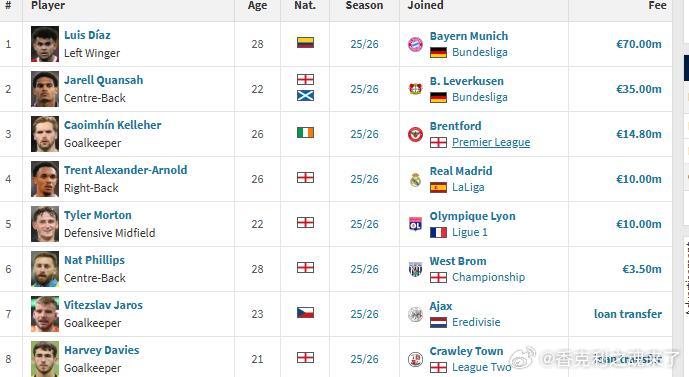Click the Olympique Lyon club crest icon
Viewport: 689px width, 377px height.
coord(415,224)
